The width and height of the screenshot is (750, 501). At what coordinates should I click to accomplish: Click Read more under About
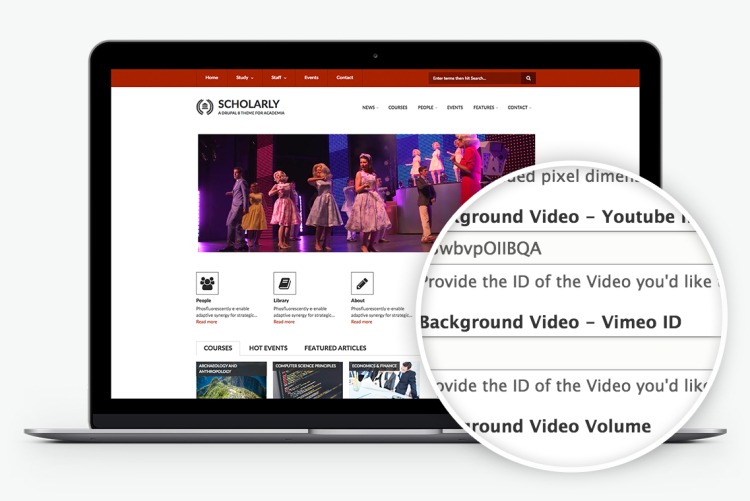tap(362, 322)
